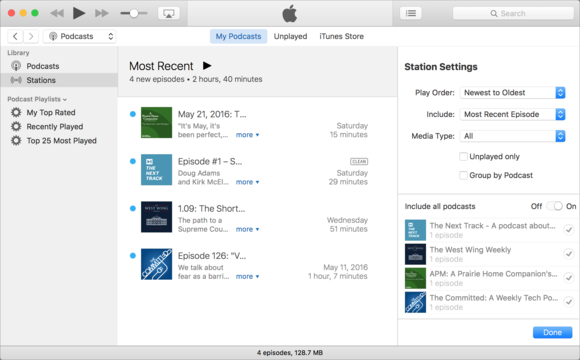Uncheck The Next Track podcast checkmark
The image size is (580, 360).
569,230
